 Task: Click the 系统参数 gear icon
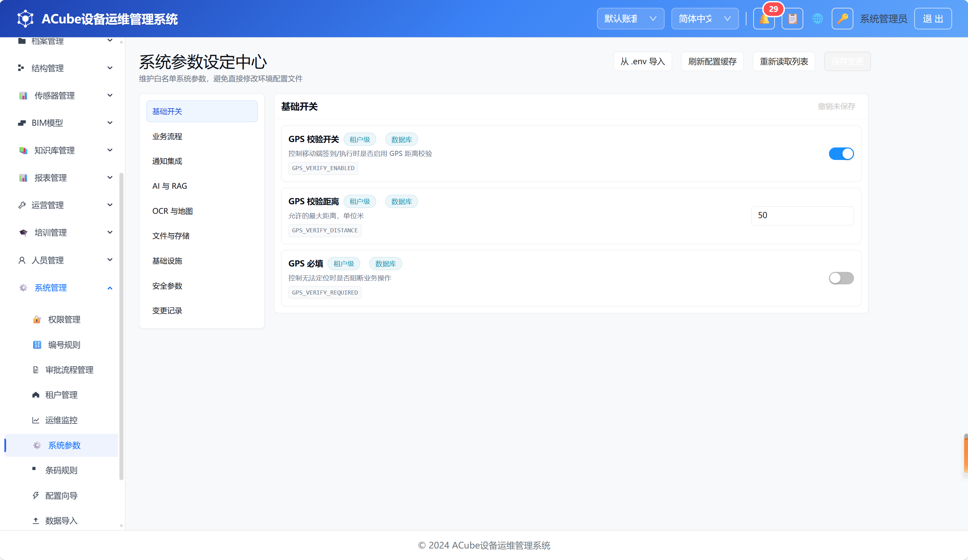pos(37,445)
